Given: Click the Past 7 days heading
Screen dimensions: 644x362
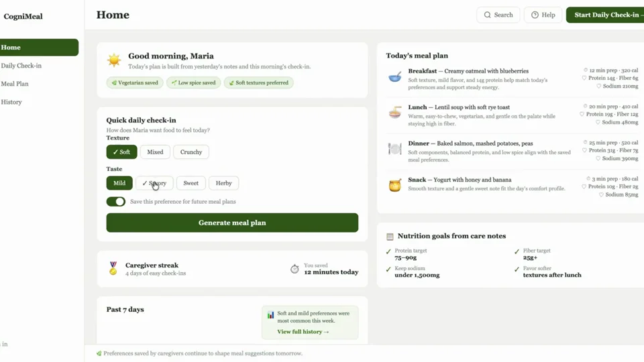Looking at the screenshot, I should 125,310.
